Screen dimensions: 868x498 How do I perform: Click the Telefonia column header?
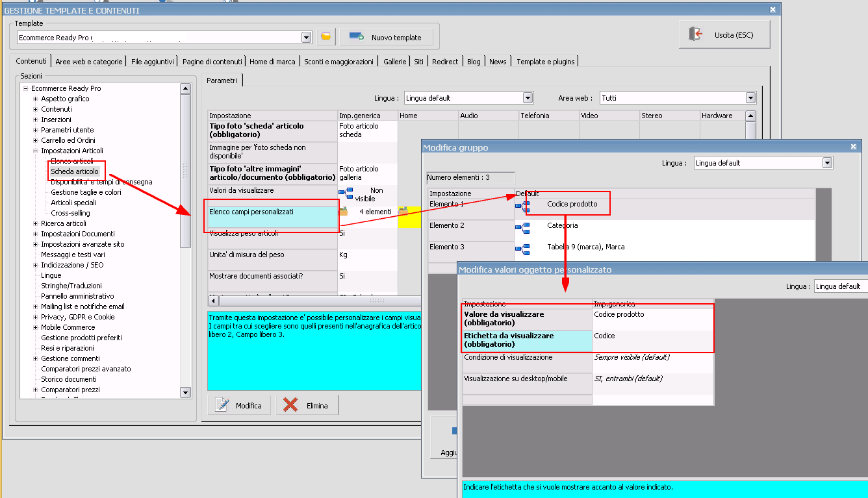coord(548,116)
